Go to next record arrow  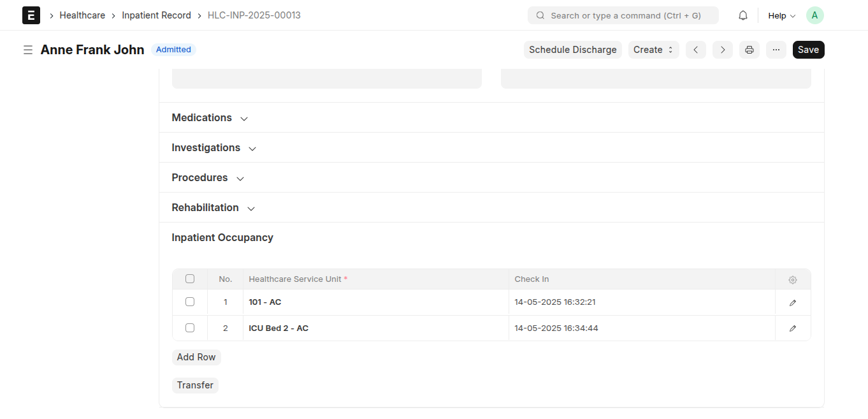coord(723,50)
